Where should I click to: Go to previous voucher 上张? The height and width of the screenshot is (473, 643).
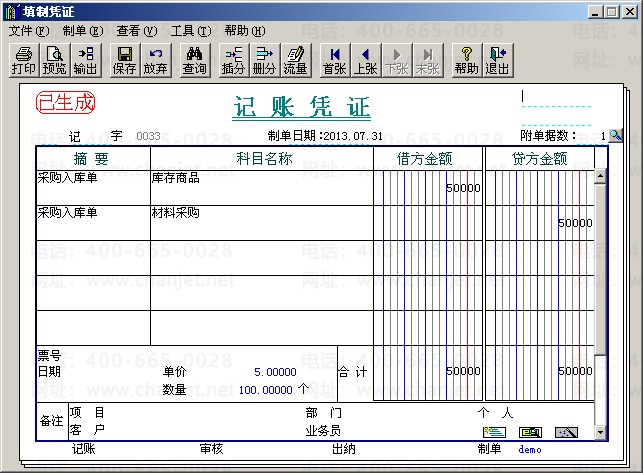(365, 60)
